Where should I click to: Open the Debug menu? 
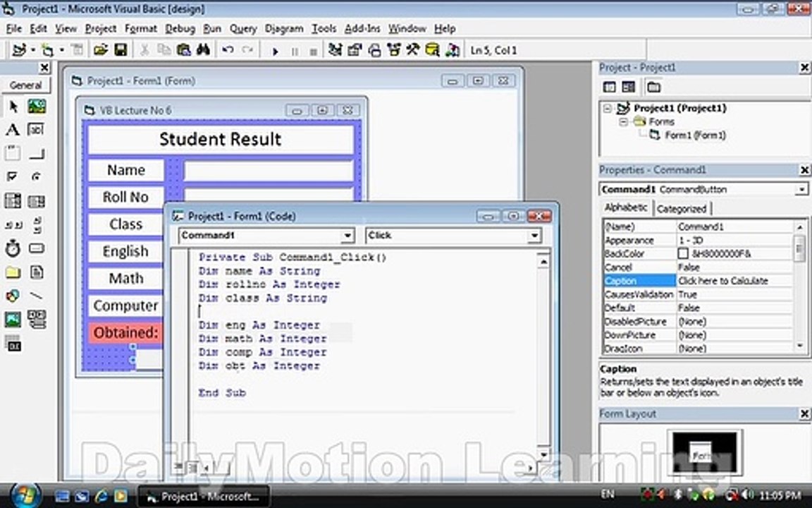coord(180,28)
